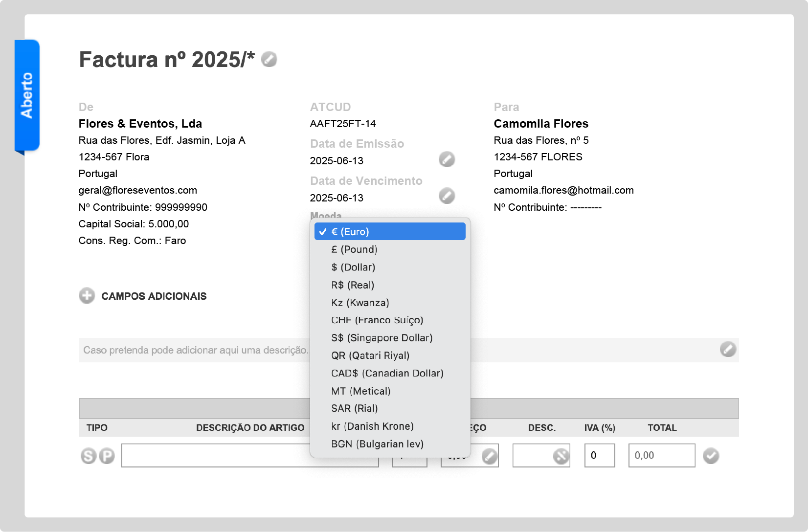Edit the invoice number with the pencil icon

(x=269, y=59)
